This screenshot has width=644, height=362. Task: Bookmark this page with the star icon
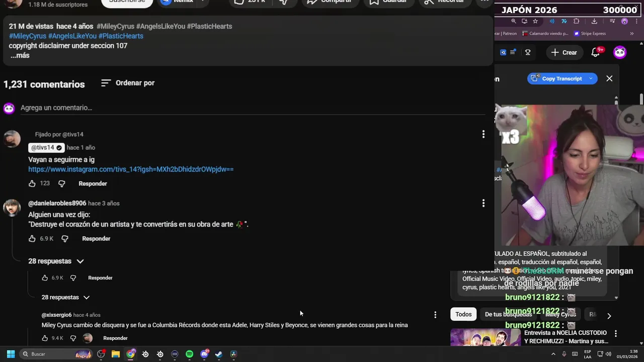tap(535, 21)
